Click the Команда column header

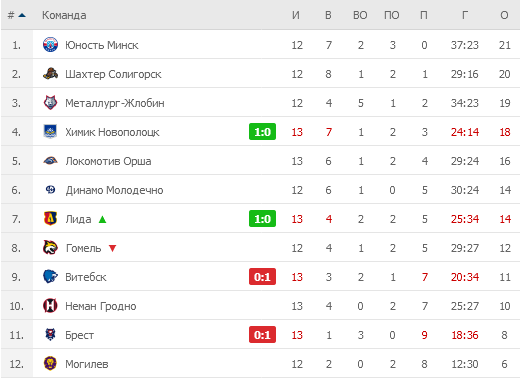(64, 15)
